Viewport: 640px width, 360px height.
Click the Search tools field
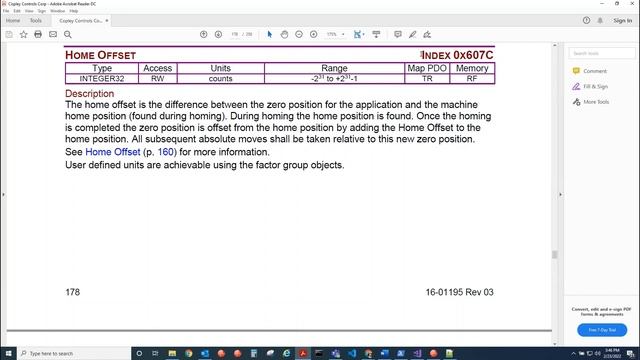point(602,53)
